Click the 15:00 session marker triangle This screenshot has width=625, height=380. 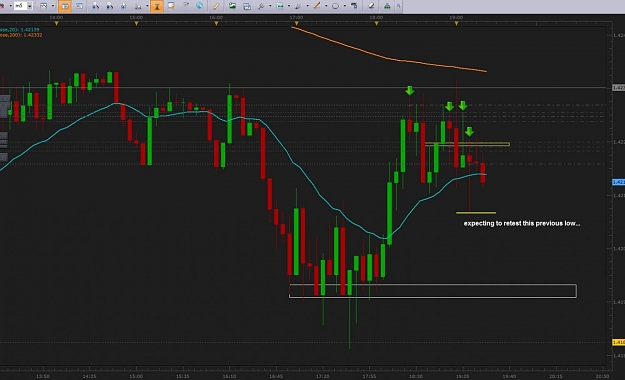[136, 24]
